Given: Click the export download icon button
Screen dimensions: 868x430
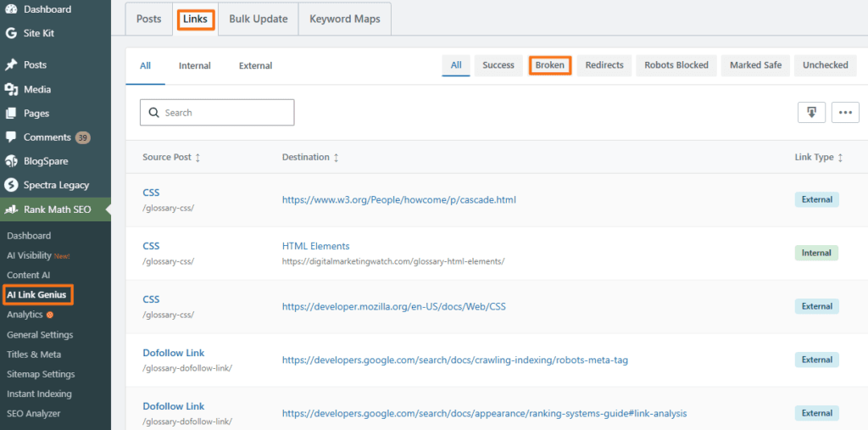Looking at the screenshot, I should [x=811, y=112].
